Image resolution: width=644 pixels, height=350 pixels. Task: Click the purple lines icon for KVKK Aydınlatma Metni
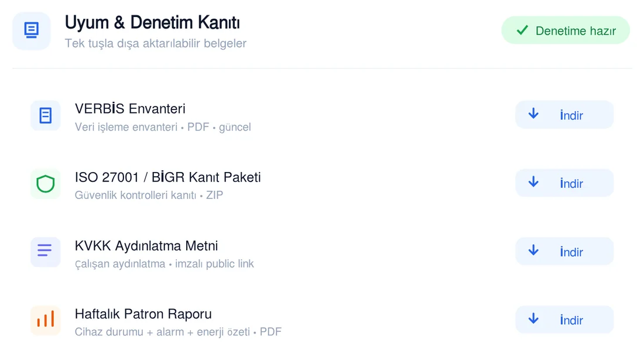click(x=46, y=252)
